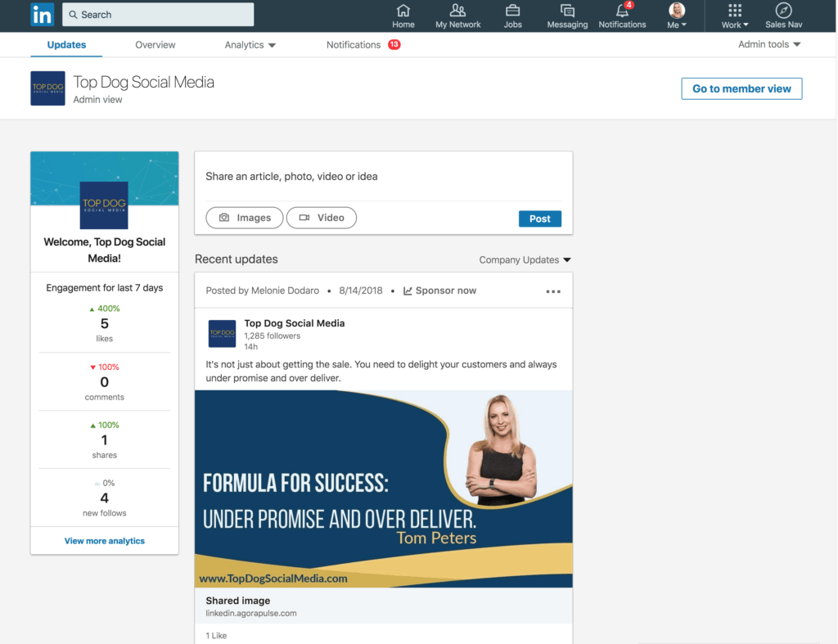Open the post's three-dot options menu
The image size is (838, 644).
[x=553, y=291]
